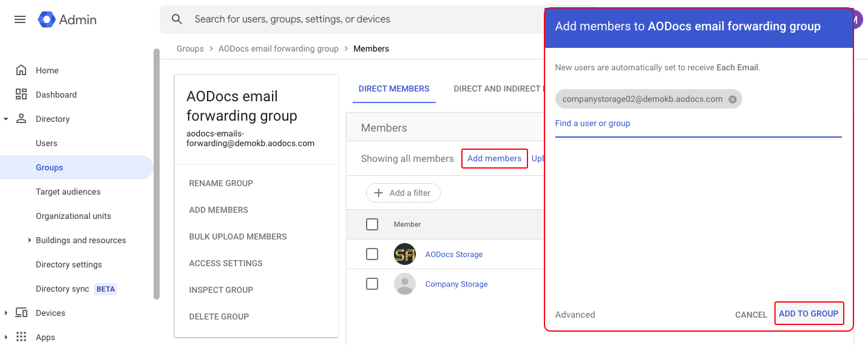The width and height of the screenshot is (868, 345).
Task: Open Organizational units
Action: [x=73, y=216]
